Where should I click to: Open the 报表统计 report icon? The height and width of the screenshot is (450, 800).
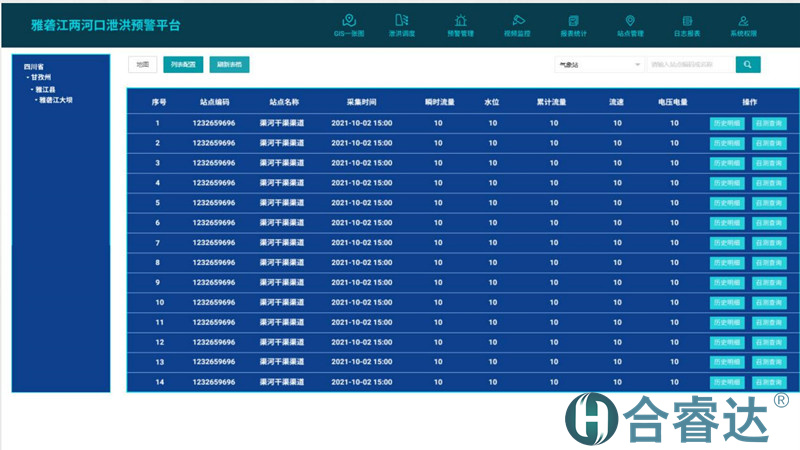(x=573, y=20)
